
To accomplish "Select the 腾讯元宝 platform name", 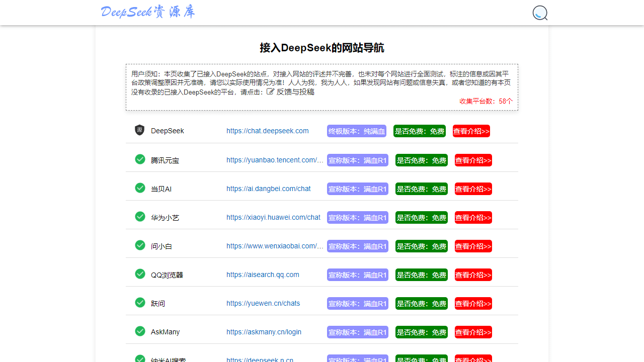I will pyautogui.click(x=165, y=160).
